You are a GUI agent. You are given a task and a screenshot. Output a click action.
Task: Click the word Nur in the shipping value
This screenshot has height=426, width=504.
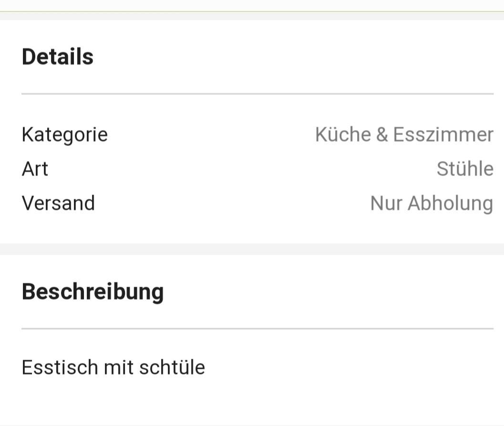coord(386,203)
